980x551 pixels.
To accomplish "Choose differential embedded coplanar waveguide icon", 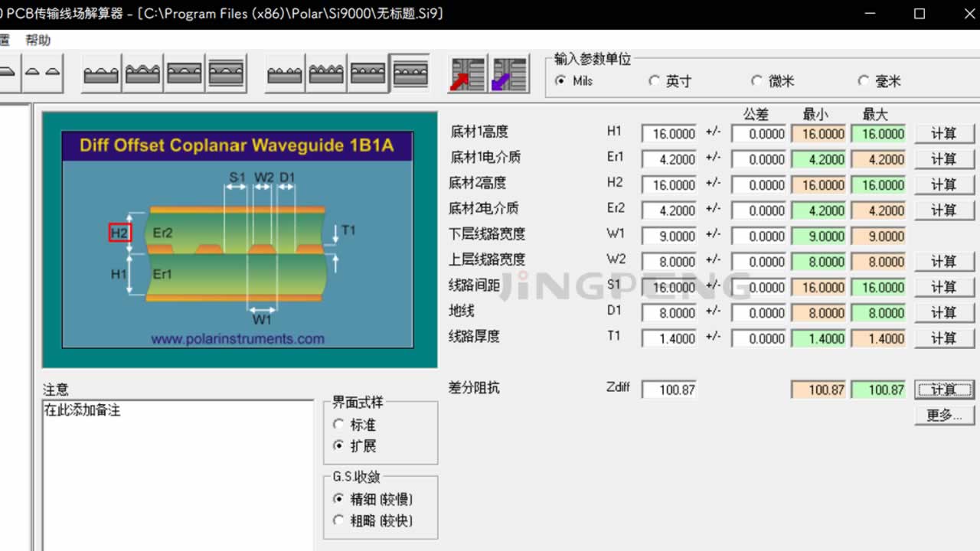I will 367,74.
